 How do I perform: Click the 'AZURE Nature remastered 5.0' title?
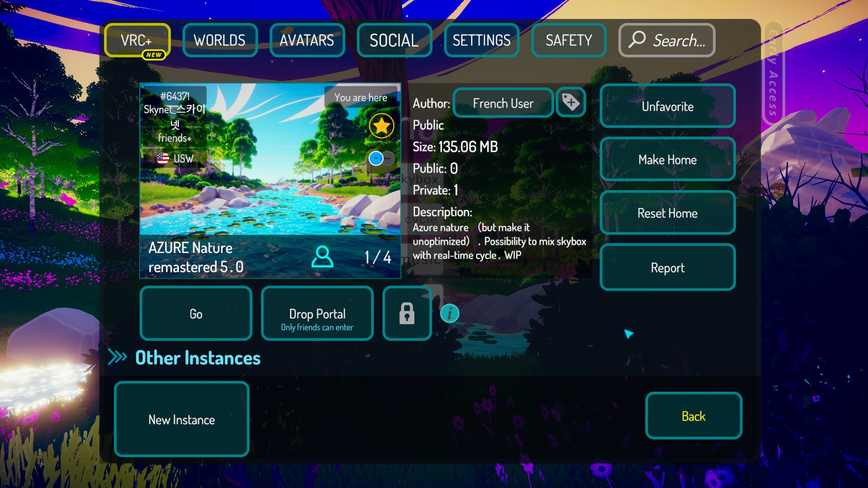tap(196, 257)
